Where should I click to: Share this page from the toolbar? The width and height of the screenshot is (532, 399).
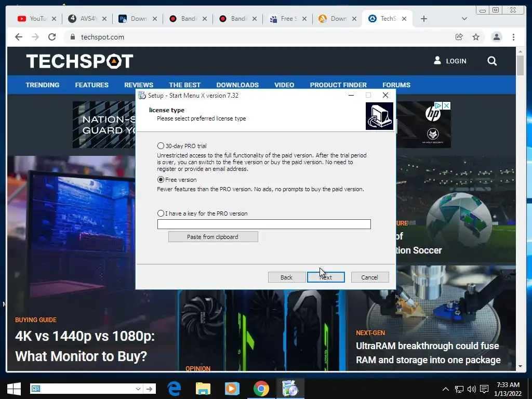pyautogui.click(x=459, y=37)
